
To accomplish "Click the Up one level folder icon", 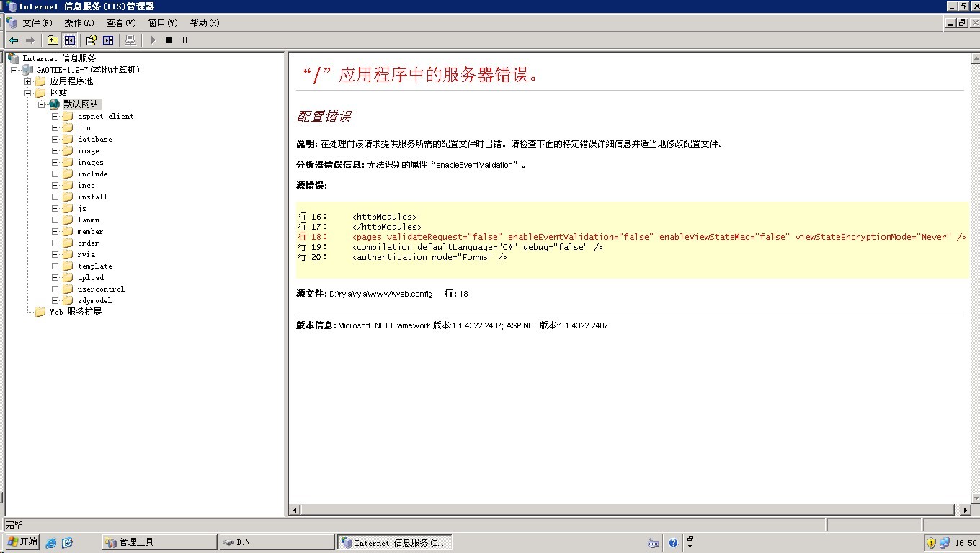I will click(53, 40).
